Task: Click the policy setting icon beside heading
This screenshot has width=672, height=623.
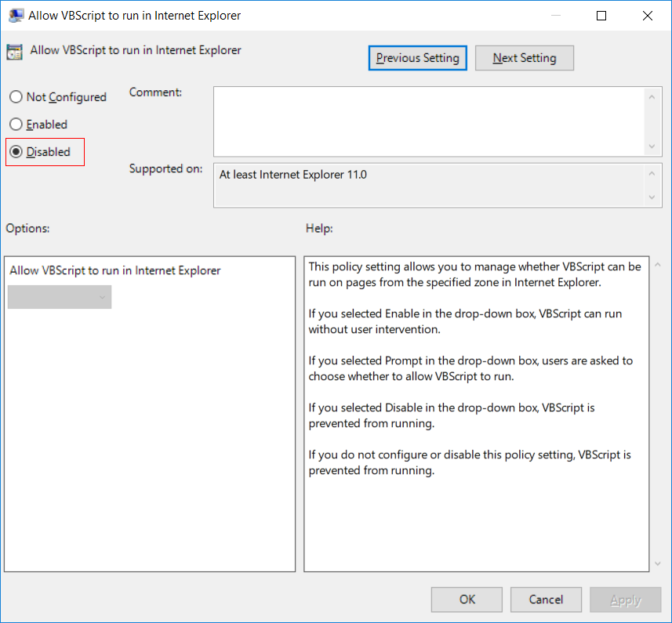Action: tap(15, 52)
